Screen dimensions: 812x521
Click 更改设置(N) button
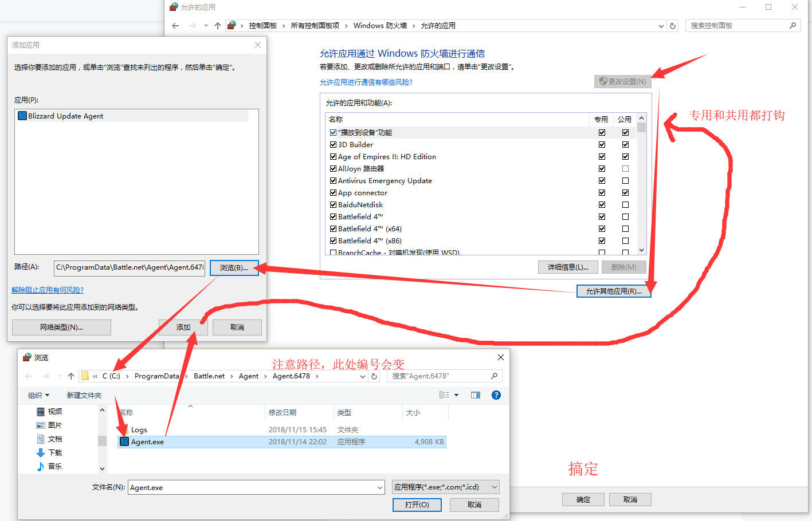click(x=623, y=81)
